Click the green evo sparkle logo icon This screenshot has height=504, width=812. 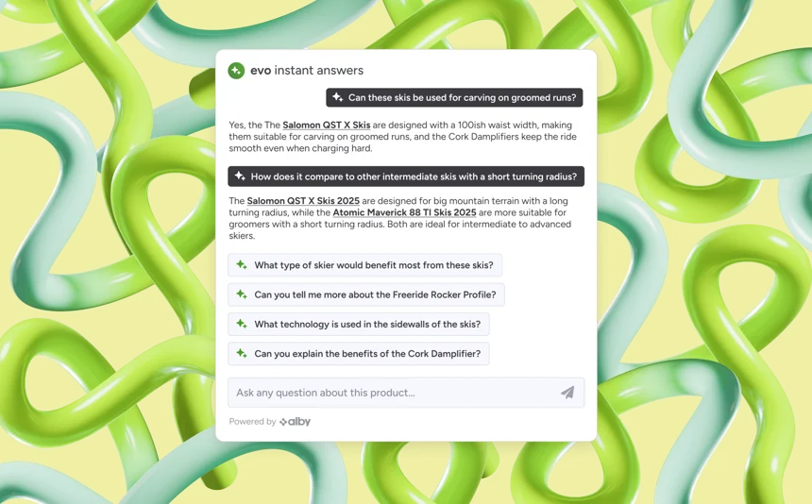point(236,71)
